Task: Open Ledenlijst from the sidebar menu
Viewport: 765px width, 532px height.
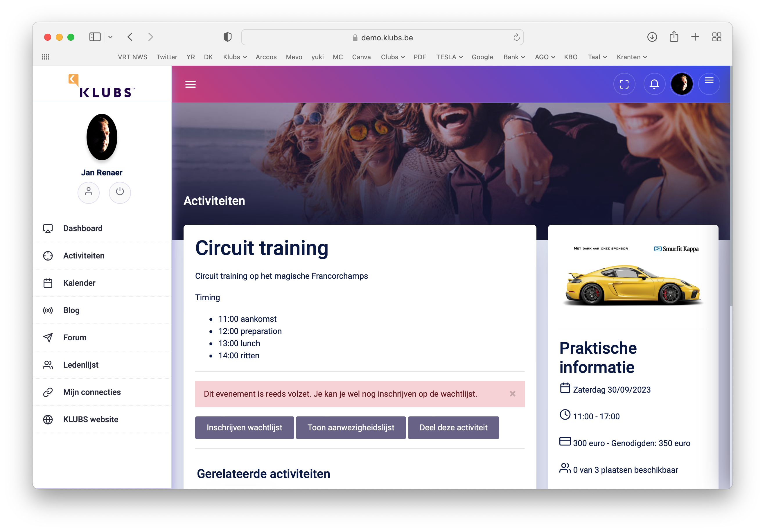Action: pos(81,365)
